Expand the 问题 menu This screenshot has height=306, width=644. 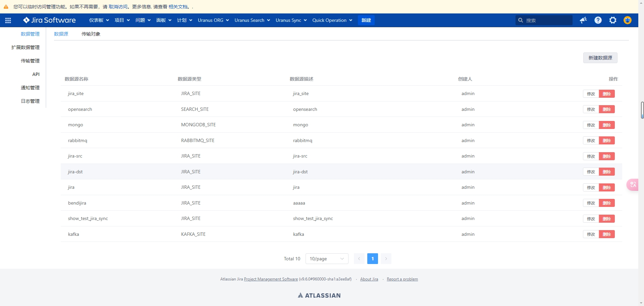click(x=143, y=20)
